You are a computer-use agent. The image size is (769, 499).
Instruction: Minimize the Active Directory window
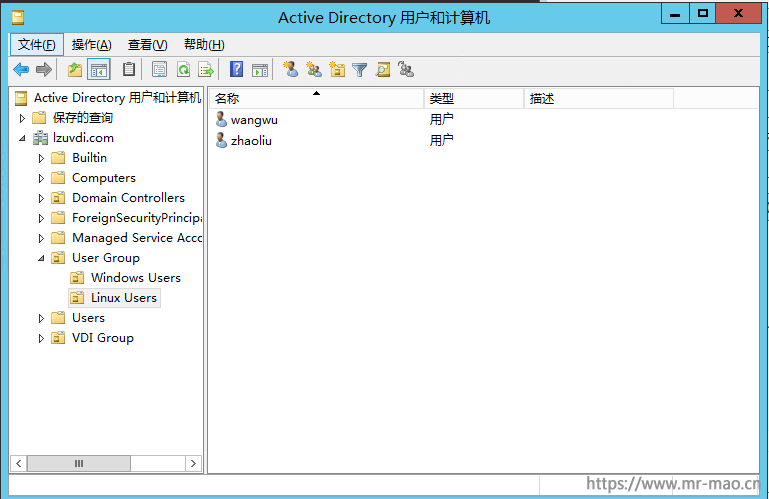675,13
